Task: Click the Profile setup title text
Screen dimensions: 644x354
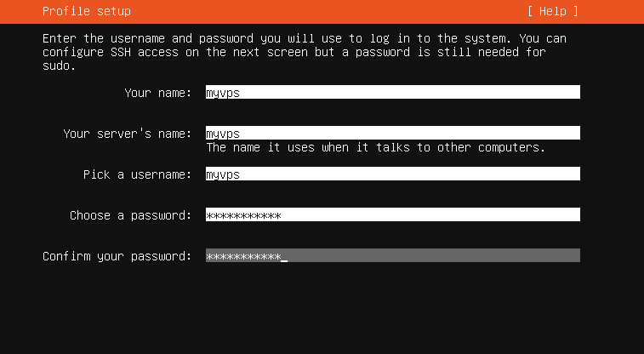Action: click(x=87, y=11)
